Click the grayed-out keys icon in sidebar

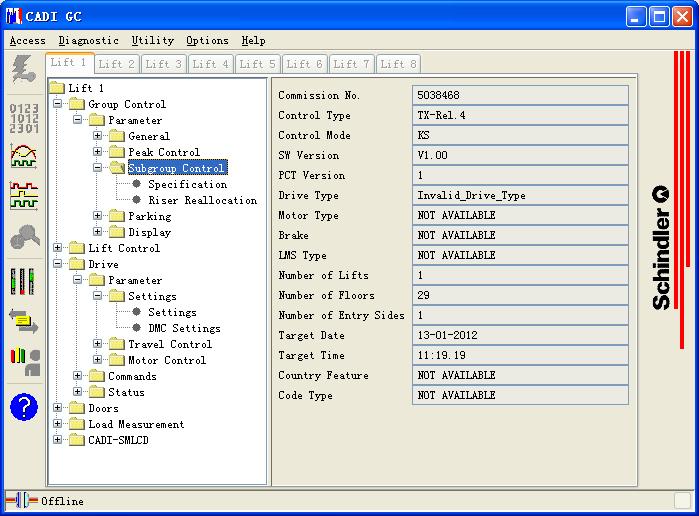[25, 236]
